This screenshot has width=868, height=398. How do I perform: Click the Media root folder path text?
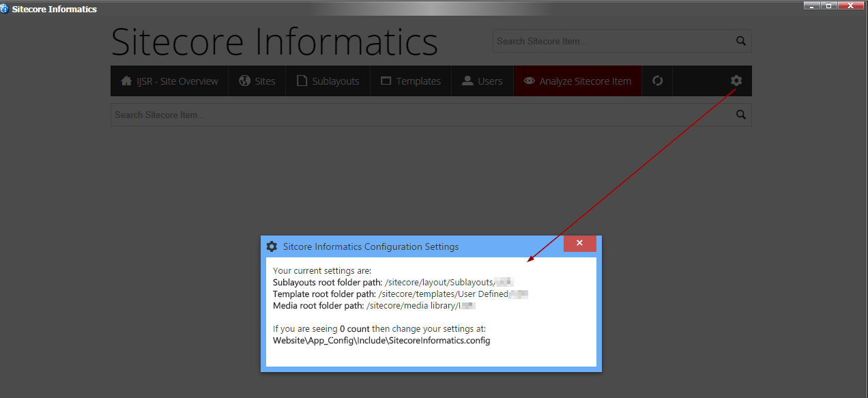(x=374, y=305)
